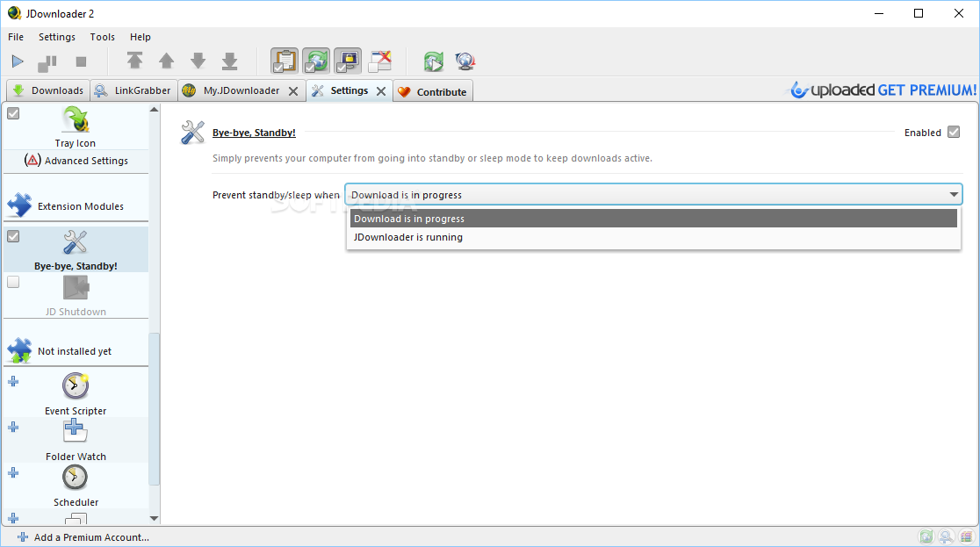Click the Not installed yet header
The image size is (980, 547).
click(x=76, y=350)
